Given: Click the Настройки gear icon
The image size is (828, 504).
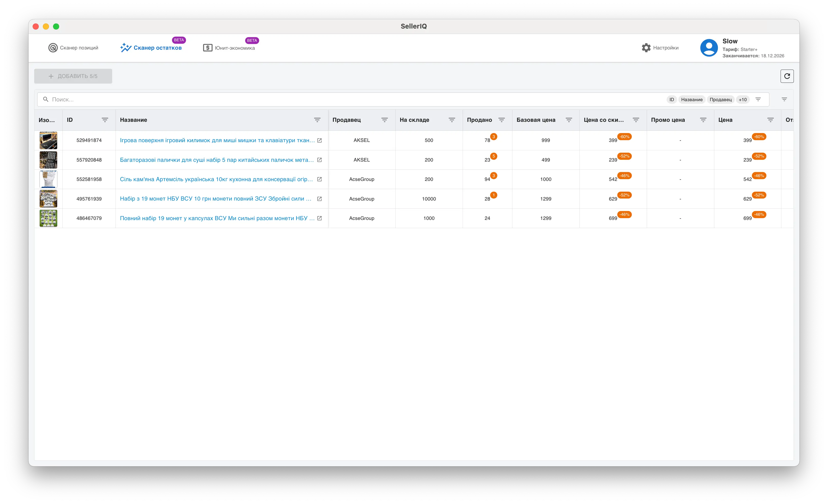Looking at the screenshot, I should pos(646,48).
